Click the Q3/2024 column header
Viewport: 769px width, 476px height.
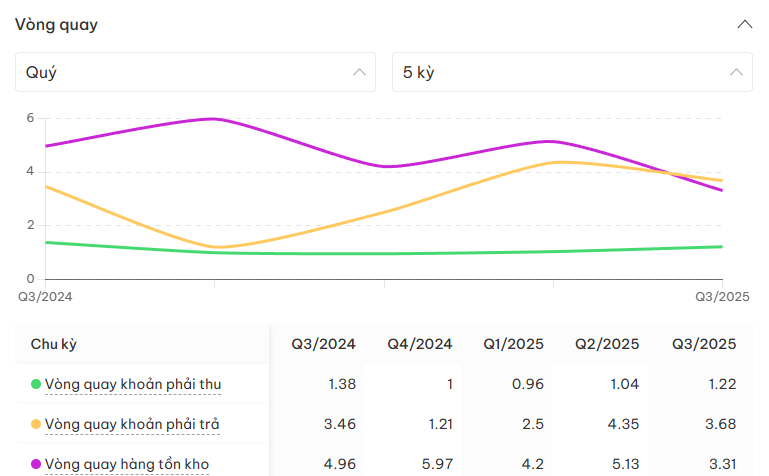324,344
